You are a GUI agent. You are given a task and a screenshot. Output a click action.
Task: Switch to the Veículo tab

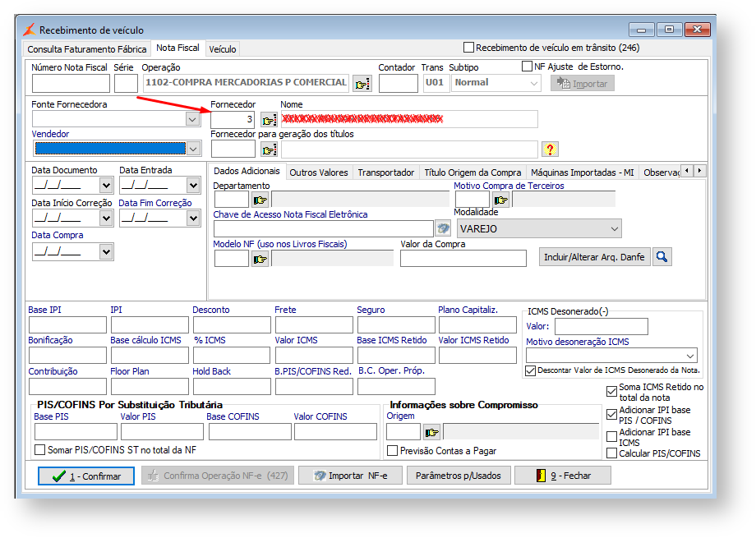(222, 49)
